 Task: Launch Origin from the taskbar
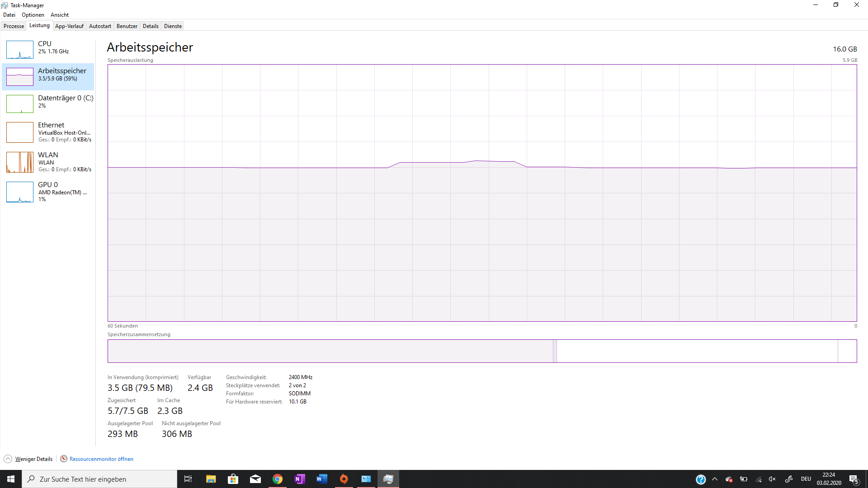coord(344,479)
